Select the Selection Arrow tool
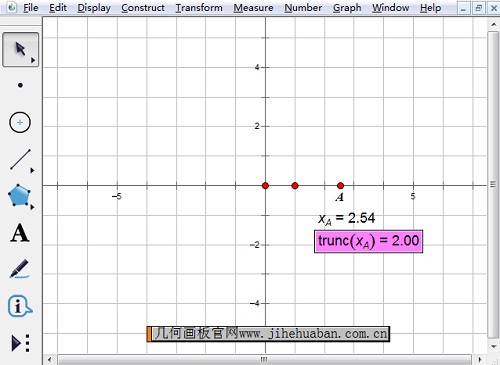500x365 pixels. pyautogui.click(x=20, y=49)
